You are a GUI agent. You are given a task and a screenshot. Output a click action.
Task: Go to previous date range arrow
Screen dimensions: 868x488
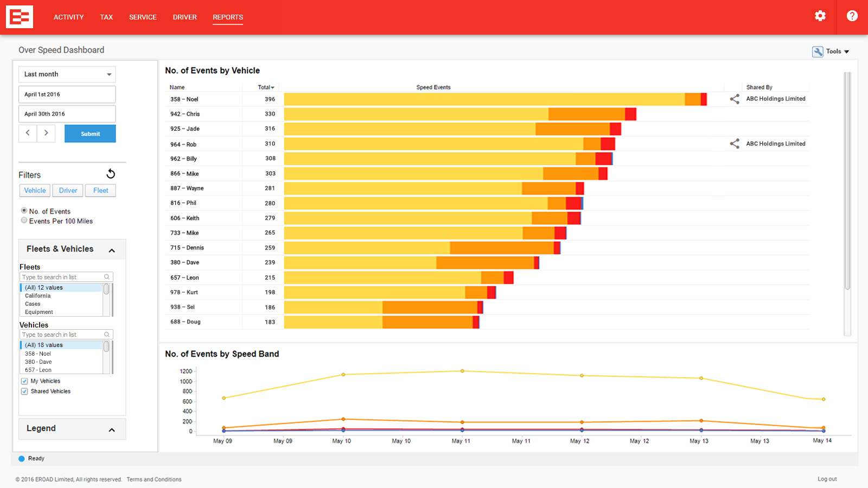coord(28,133)
